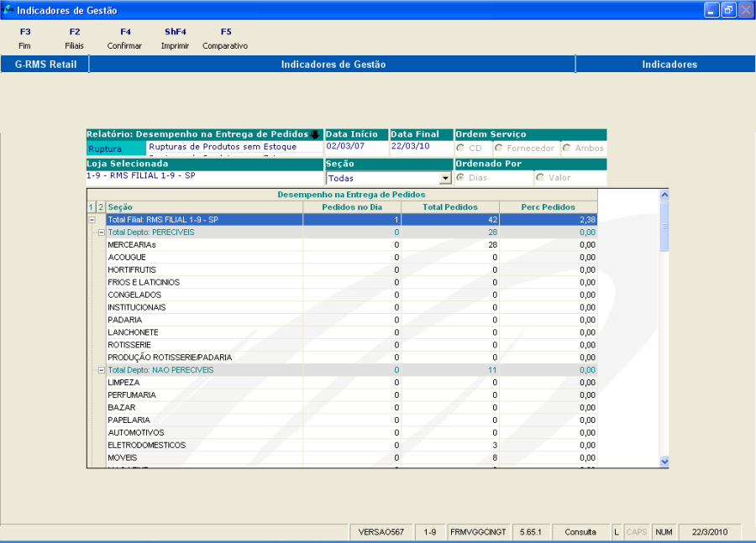Choose the Fornecedor radio option
The image size is (756, 543).
[x=499, y=149]
